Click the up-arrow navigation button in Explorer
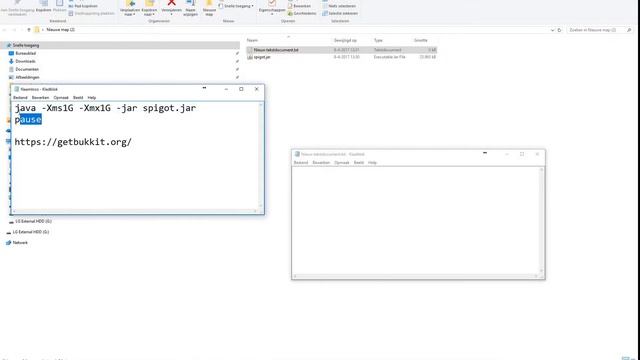The width and height of the screenshot is (640, 360). coord(29,30)
